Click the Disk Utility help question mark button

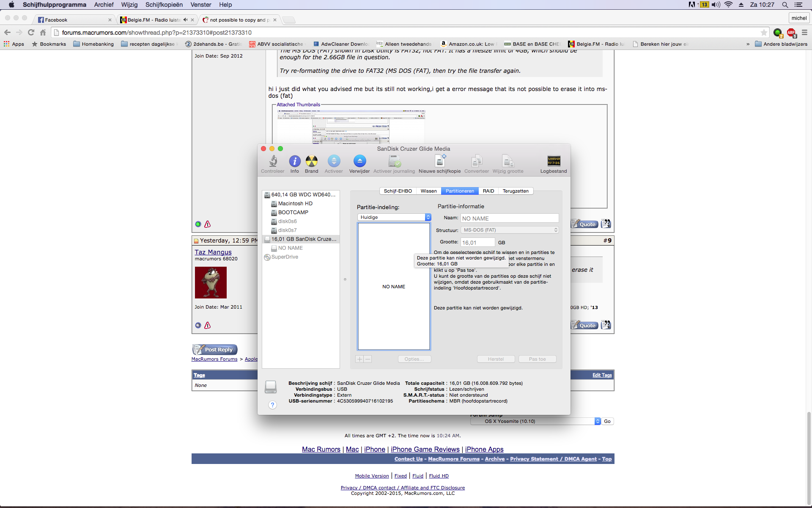(x=273, y=405)
